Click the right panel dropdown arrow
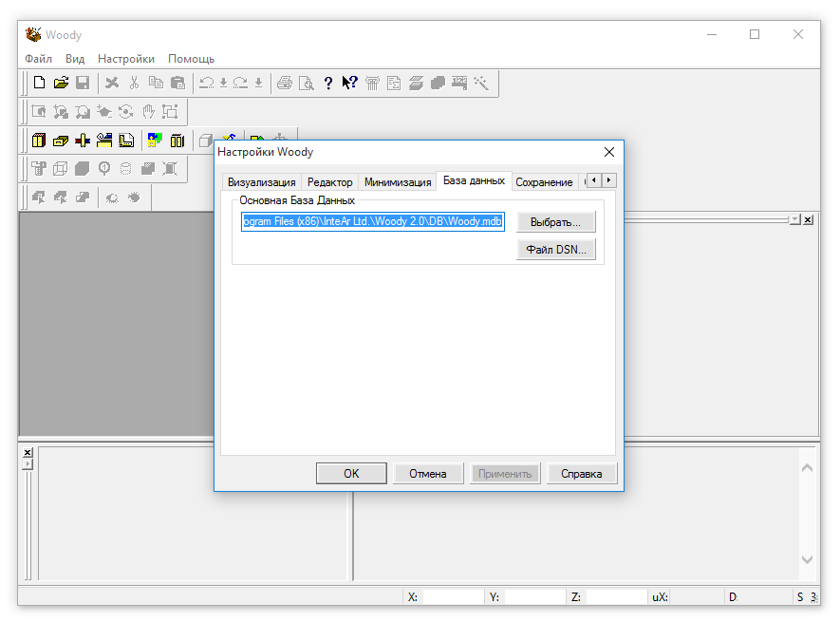Image resolution: width=840 pixels, height=622 pixels. [795, 220]
